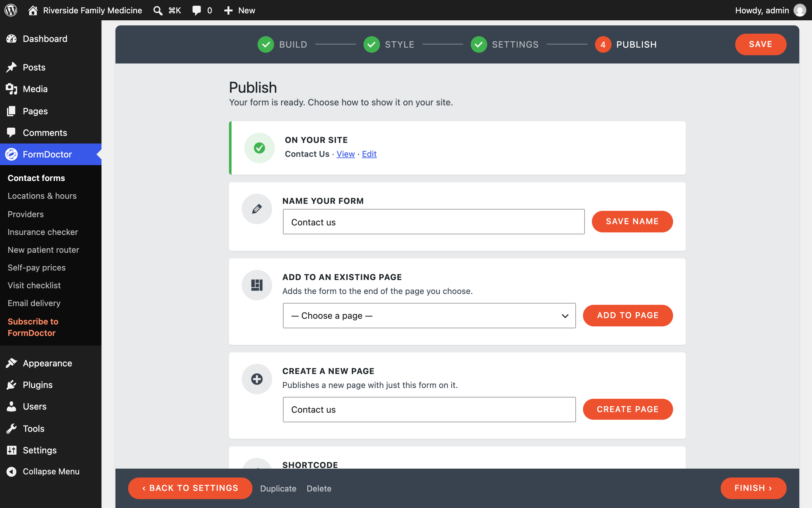Open Locations & hours submenu item

[x=42, y=196]
